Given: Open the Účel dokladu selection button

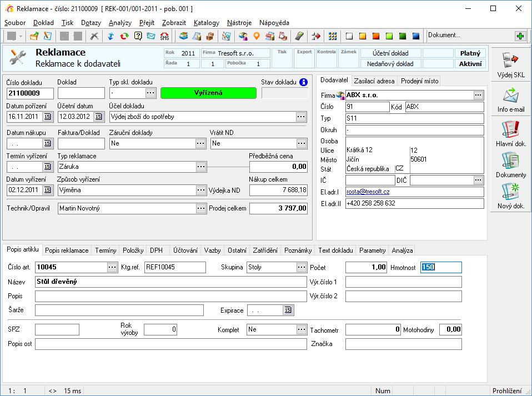Looking at the screenshot, I should coord(301,117).
